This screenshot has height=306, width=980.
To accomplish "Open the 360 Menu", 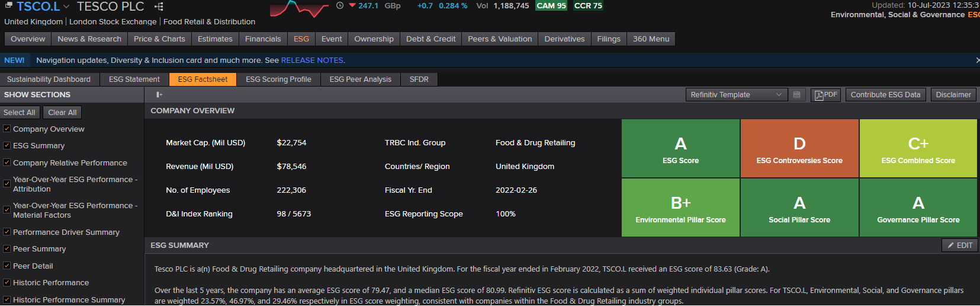I will pos(651,39).
